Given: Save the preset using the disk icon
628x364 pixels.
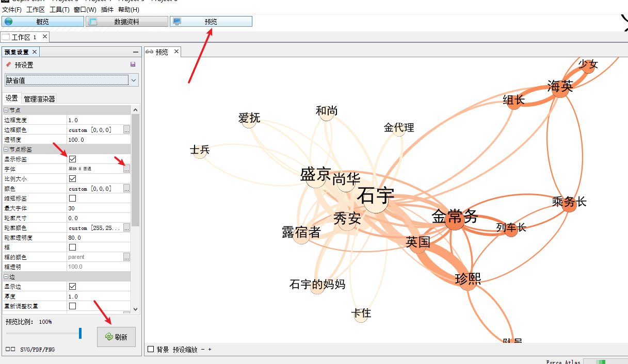Looking at the screenshot, I should click(x=133, y=64).
